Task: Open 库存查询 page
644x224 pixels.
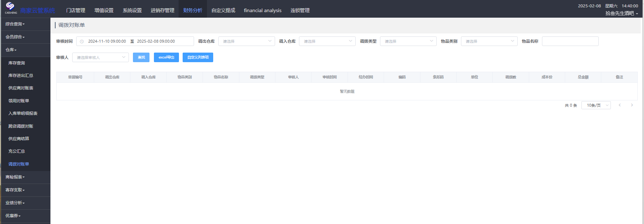Action: pos(17,63)
